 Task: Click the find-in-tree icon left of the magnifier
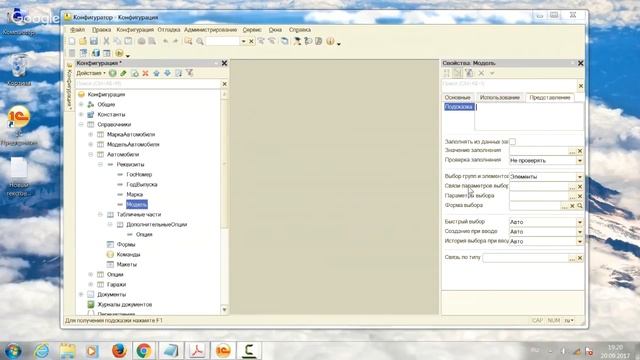point(188,41)
